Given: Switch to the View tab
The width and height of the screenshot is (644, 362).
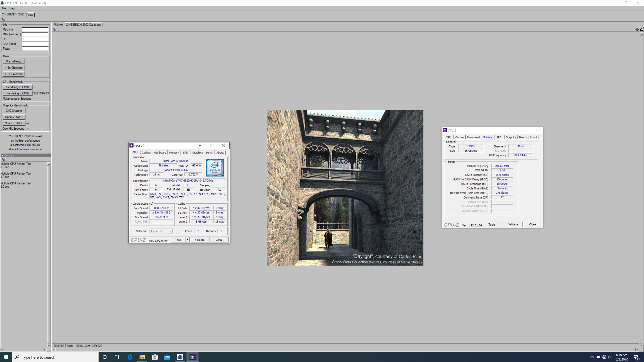Looking at the screenshot, I should click(30, 14).
